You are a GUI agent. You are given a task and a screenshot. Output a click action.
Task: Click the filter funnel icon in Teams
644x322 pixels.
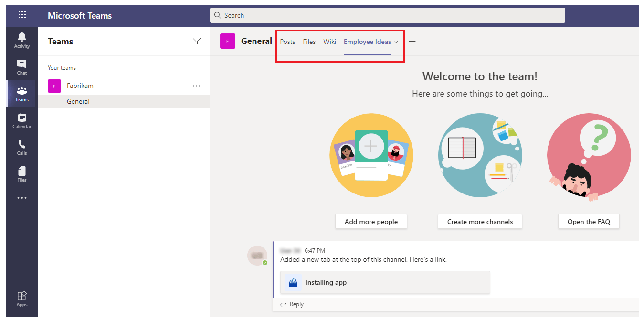tap(196, 42)
